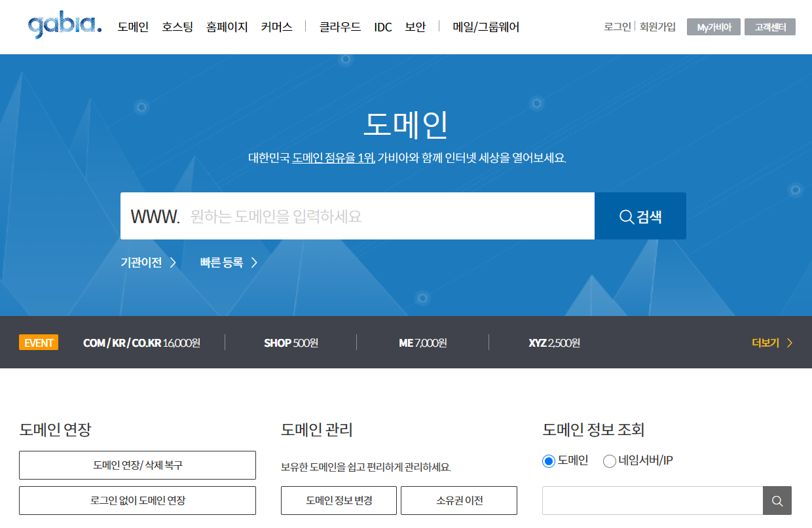Select the 네임서버/IP radio button
Image resolution: width=812 pixels, height=528 pixels.
coord(610,461)
